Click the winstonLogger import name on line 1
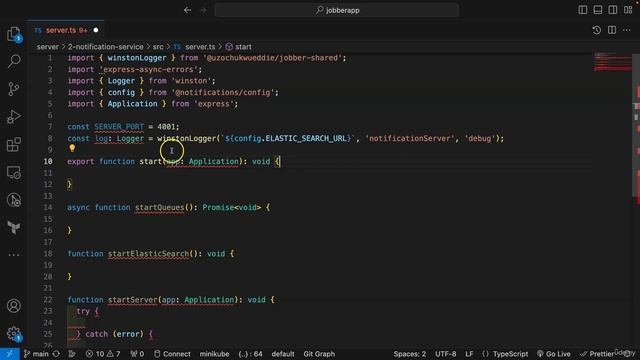This screenshot has height=360, width=640. pos(137,58)
